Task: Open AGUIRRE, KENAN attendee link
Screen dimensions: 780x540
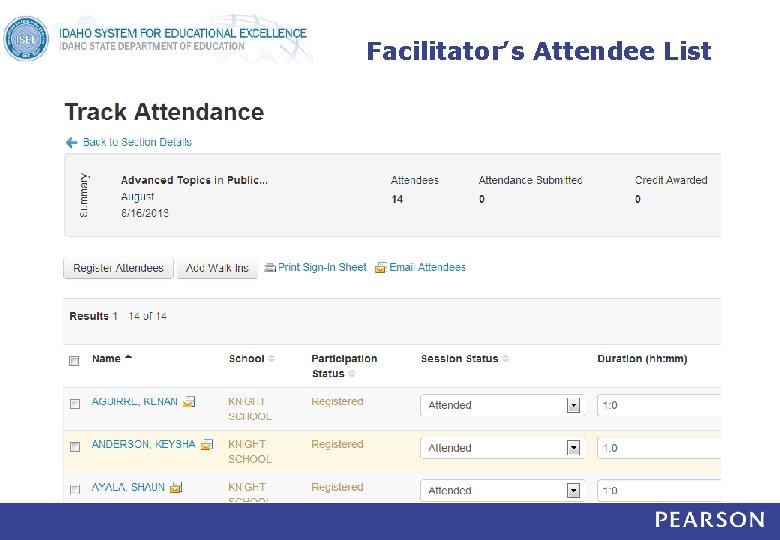Action: coord(134,401)
